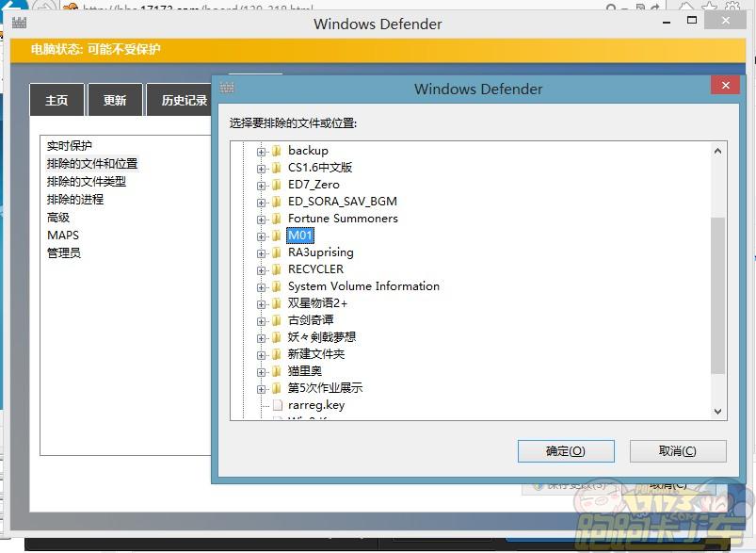Select the RECYCLER folder name
This screenshot has height=553, width=756.
(315, 268)
